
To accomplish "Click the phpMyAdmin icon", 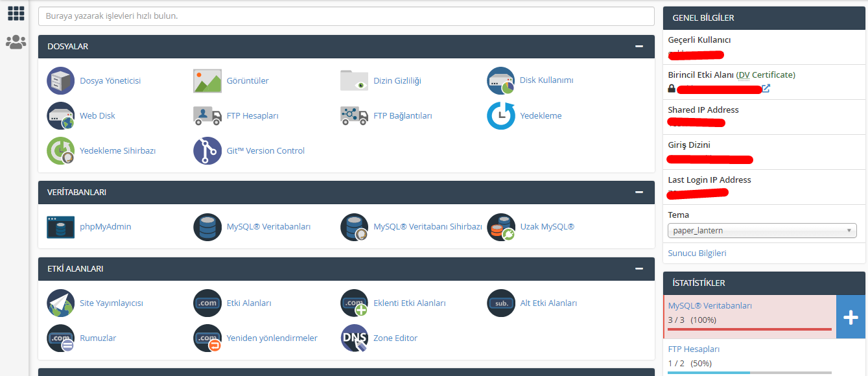I will tap(61, 227).
